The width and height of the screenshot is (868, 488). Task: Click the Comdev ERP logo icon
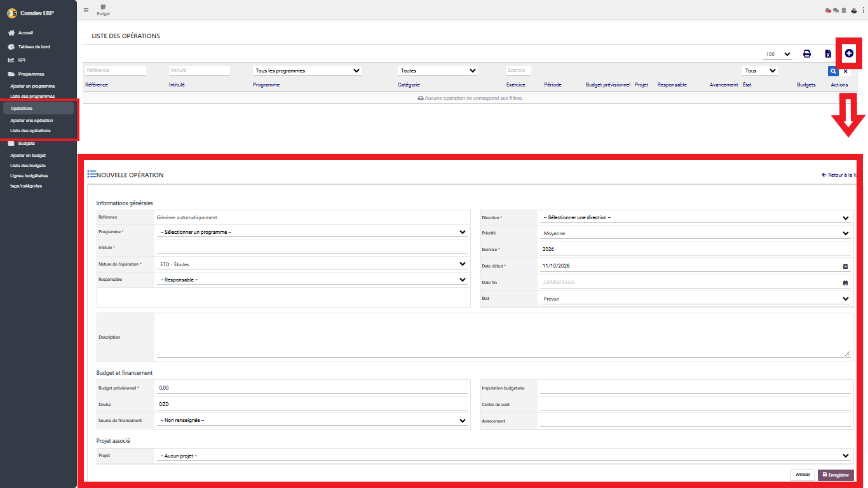click(x=12, y=13)
